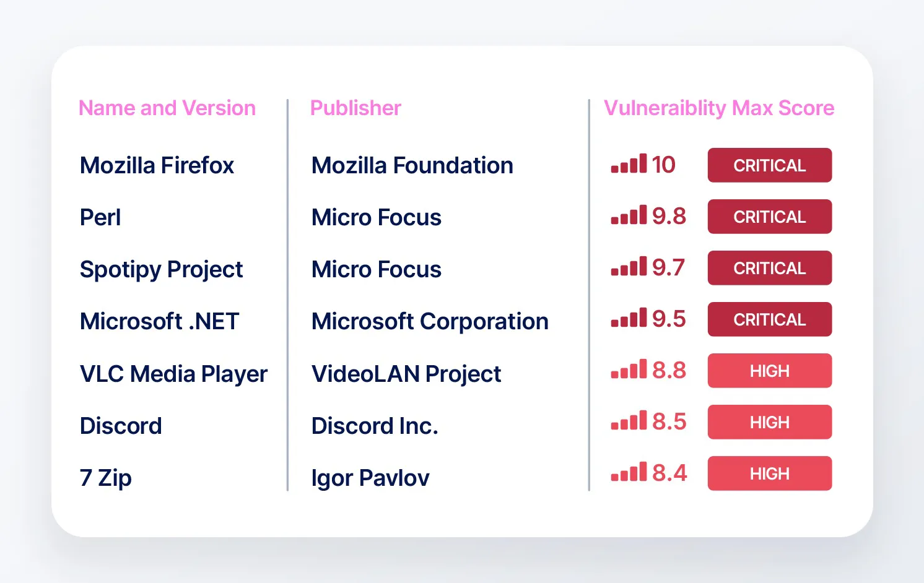Click the severity bars icon beside score 10
This screenshot has width=924, height=583.
coord(629,163)
